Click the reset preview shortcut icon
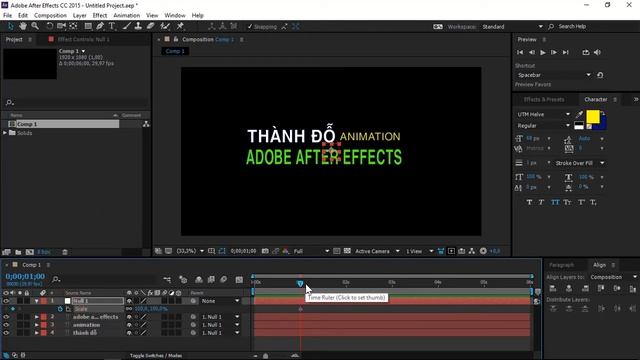This screenshot has width=640, height=360. pos(600,75)
